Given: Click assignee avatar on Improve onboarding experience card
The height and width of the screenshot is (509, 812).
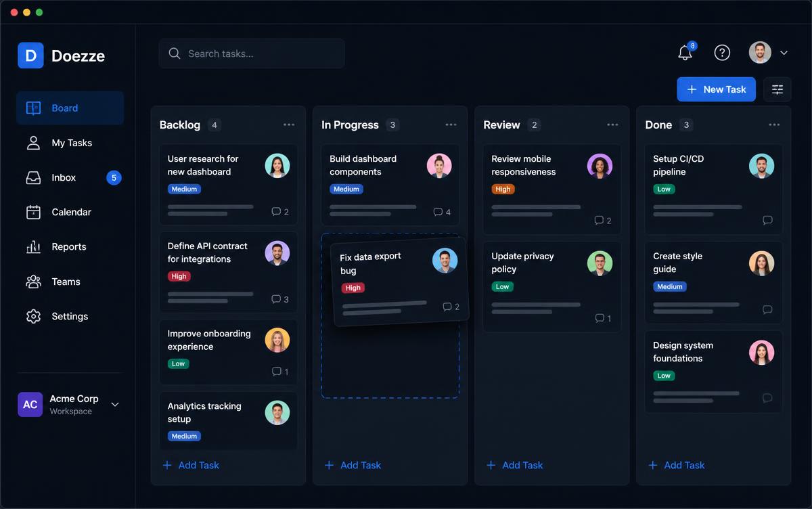Looking at the screenshot, I should click(277, 340).
